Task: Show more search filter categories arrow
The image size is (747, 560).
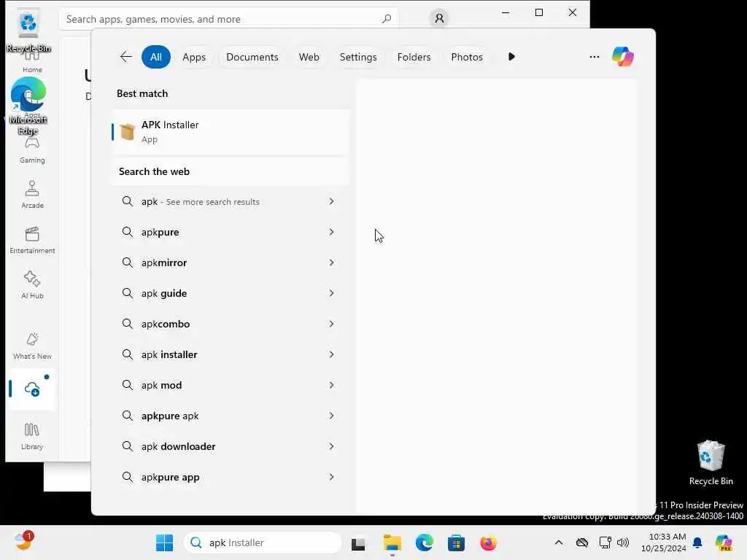Action: pyautogui.click(x=511, y=57)
